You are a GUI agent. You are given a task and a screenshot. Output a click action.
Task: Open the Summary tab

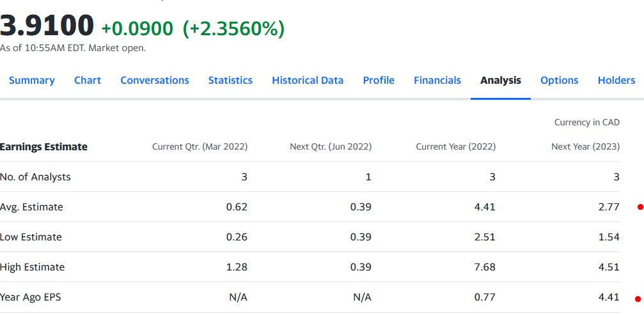click(31, 80)
